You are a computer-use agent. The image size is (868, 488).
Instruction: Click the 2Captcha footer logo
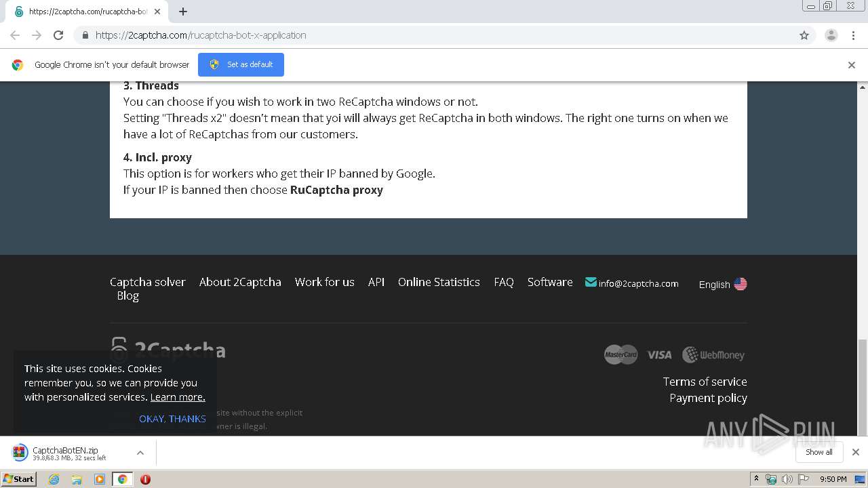167,350
